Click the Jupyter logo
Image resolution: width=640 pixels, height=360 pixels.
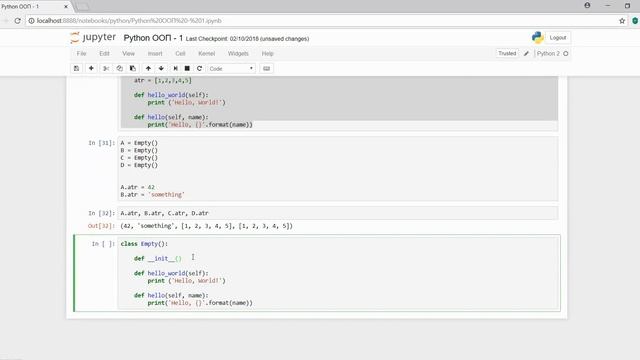(93, 38)
